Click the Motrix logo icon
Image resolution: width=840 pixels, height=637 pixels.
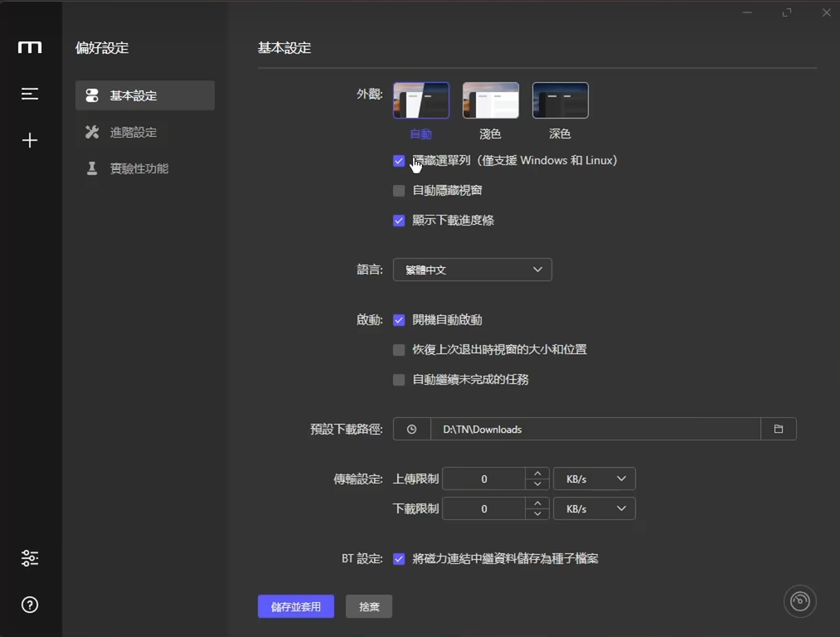coord(30,47)
